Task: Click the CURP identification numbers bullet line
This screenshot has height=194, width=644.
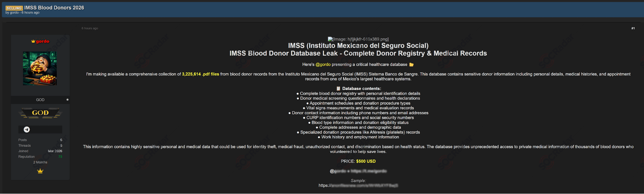Action: click(358, 118)
